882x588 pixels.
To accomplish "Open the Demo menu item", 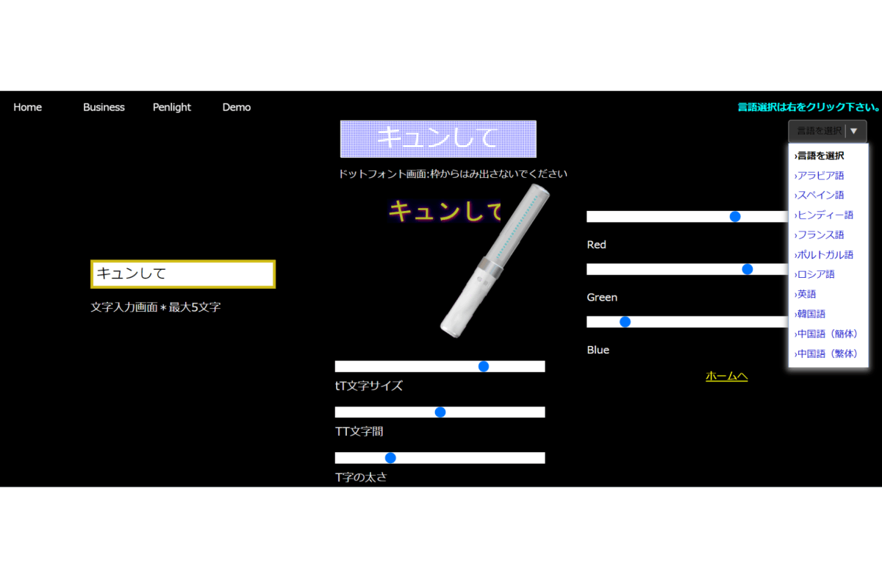I will 237,107.
